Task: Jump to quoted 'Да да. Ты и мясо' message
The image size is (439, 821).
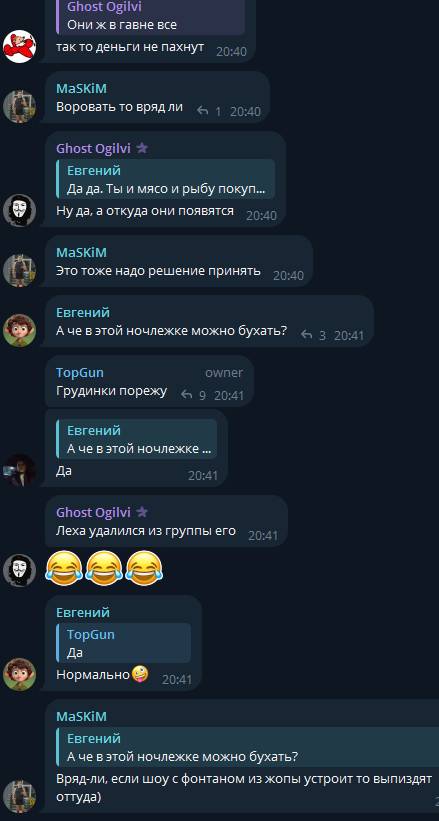Action: pos(166,179)
